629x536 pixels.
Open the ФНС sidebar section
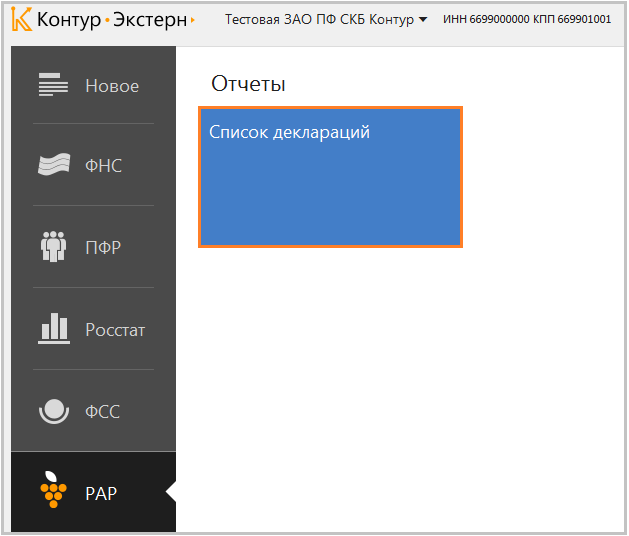(x=93, y=165)
